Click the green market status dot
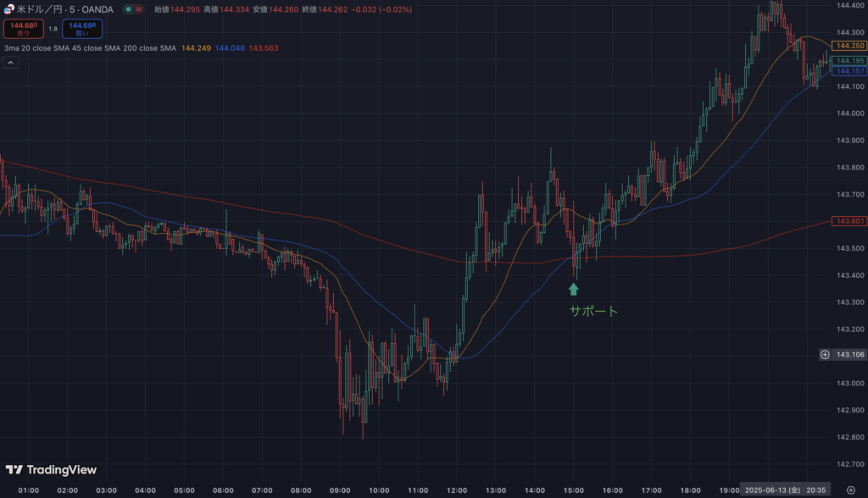This screenshot has height=498, width=868. pyautogui.click(x=128, y=9)
